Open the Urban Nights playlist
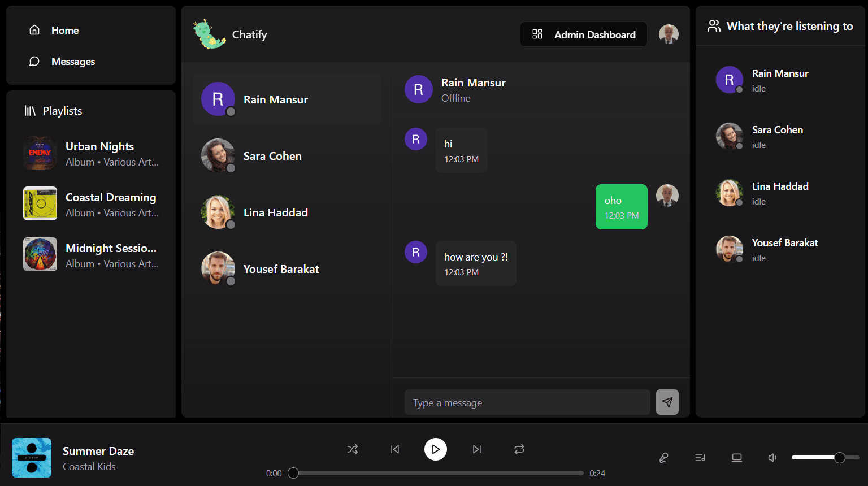868x486 pixels. 99,146
